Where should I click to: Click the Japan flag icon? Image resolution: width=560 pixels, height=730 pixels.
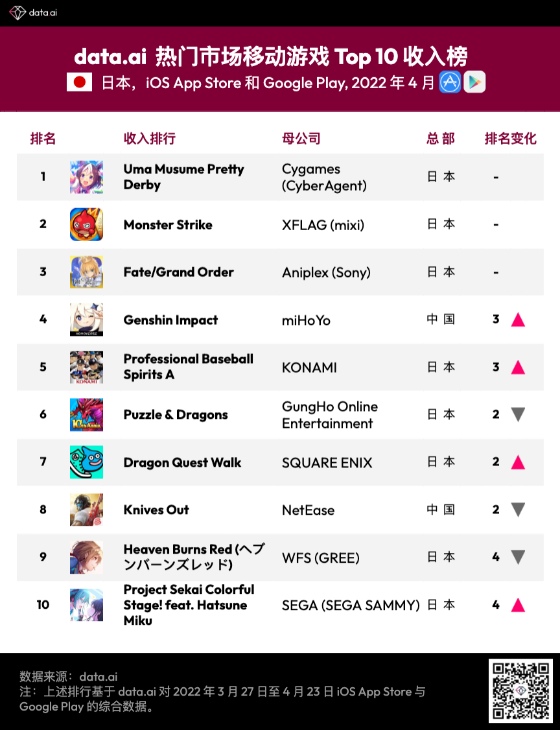79,82
